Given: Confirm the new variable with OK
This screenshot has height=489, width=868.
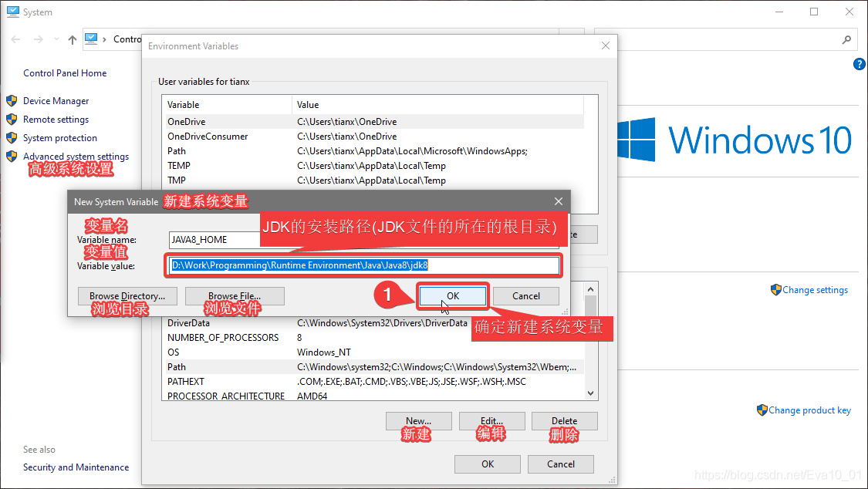Looking at the screenshot, I should click(453, 296).
